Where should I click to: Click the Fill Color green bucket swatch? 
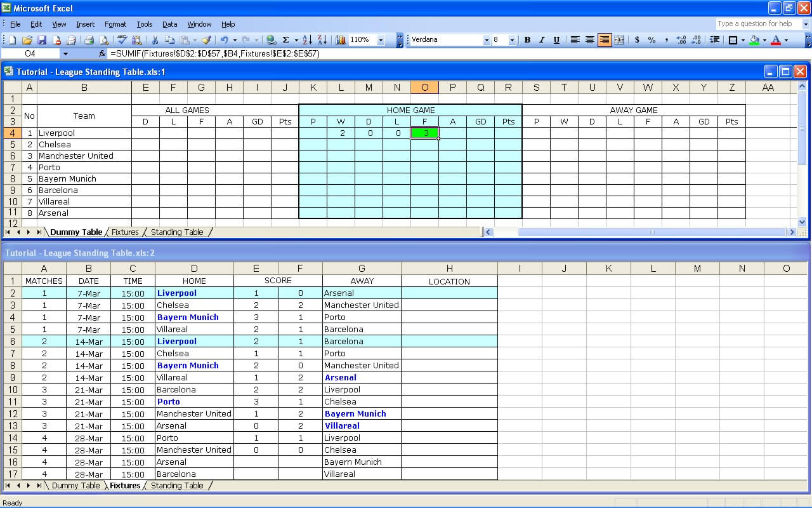[754, 40]
